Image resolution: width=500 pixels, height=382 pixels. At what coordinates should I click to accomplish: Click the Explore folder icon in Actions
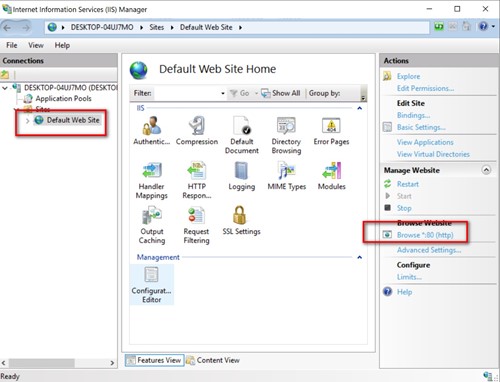pos(387,76)
